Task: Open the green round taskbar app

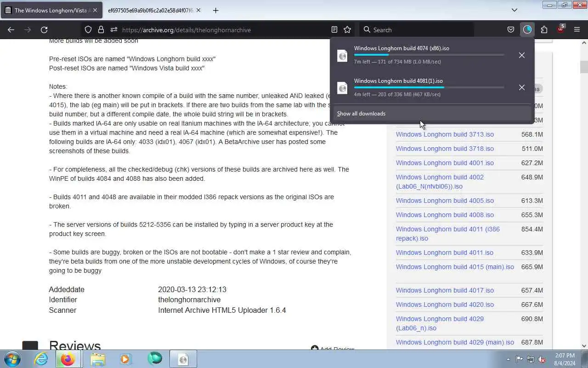Action: (155, 359)
